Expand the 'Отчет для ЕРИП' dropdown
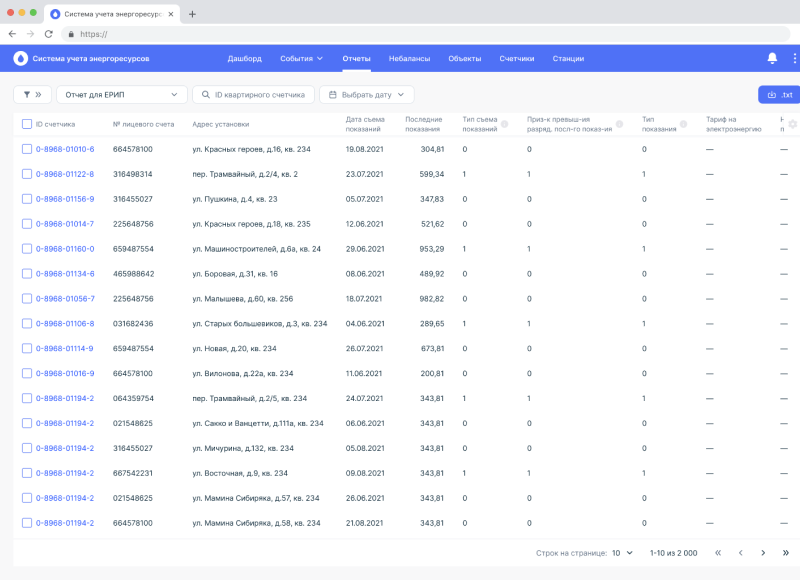This screenshot has width=800, height=580. click(x=122, y=95)
